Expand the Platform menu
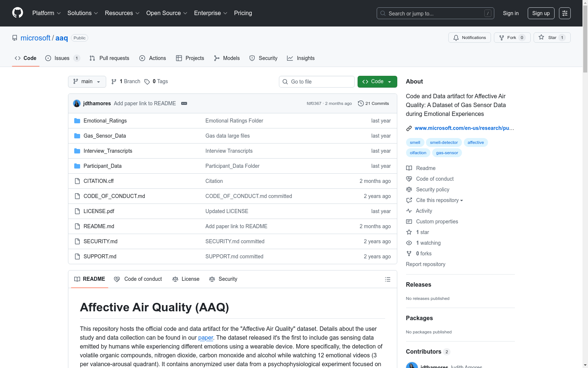588x368 pixels. 47,13
